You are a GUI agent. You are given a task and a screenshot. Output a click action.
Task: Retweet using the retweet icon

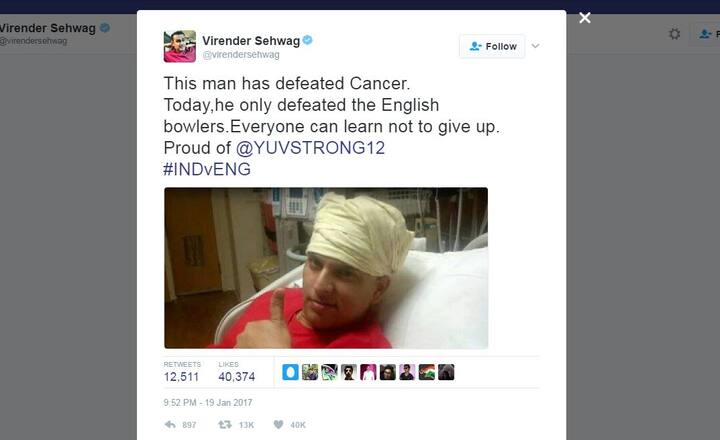click(225, 424)
